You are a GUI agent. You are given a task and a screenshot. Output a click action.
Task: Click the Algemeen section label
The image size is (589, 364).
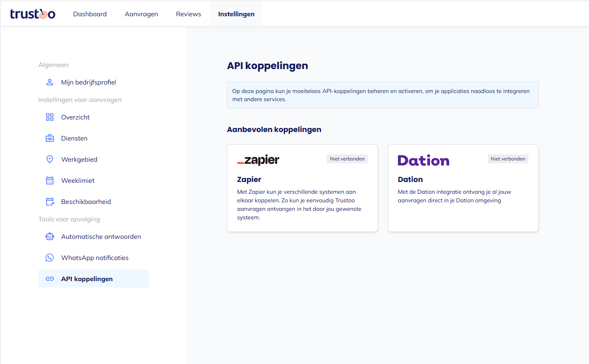pyautogui.click(x=53, y=65)
